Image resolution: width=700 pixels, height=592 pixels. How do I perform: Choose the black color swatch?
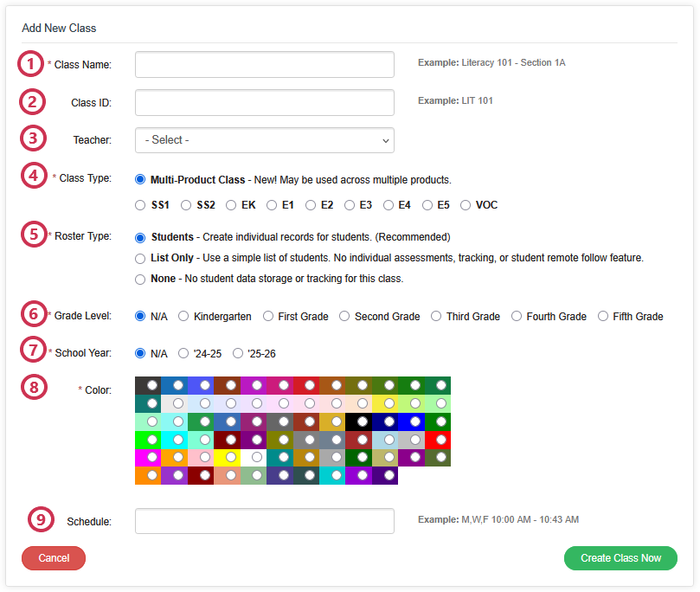coord(363,421)
